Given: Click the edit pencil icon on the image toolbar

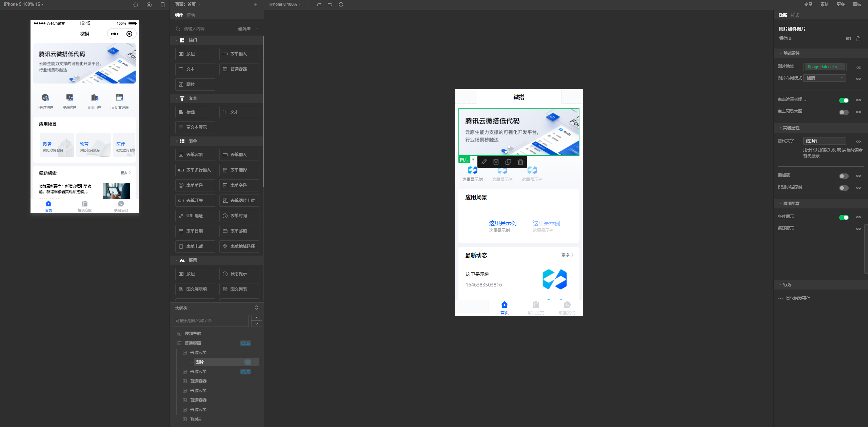Looking at the screenshot, I should [x=484, y=162].
